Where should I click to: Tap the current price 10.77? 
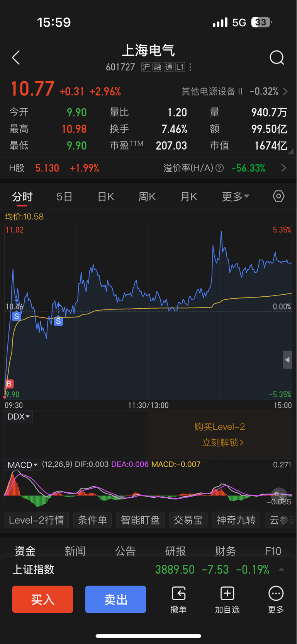coord(32,89)
